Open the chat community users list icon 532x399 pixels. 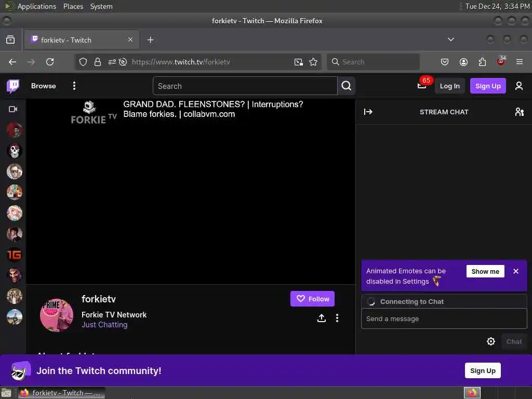[519, 112]
